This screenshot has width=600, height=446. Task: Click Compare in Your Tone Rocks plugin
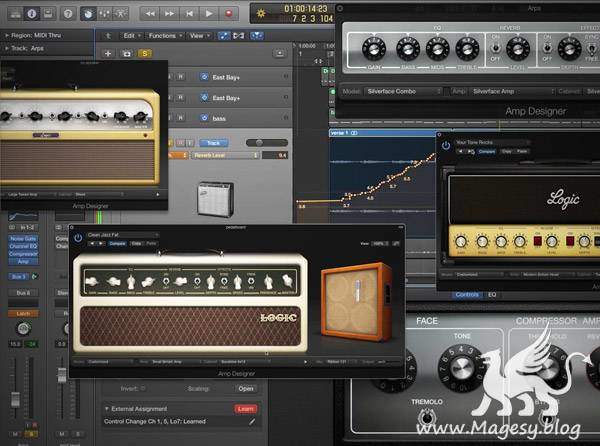click(487, 151)
